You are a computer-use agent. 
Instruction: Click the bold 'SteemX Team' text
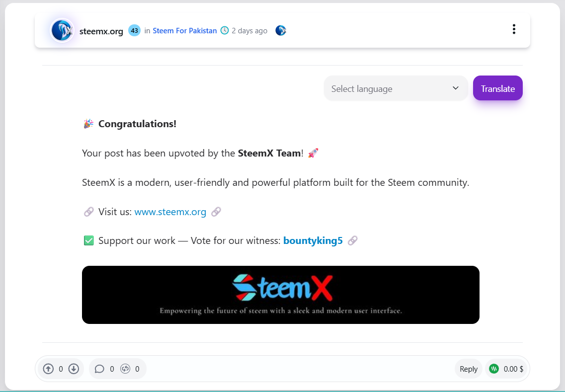pos(269,154)
